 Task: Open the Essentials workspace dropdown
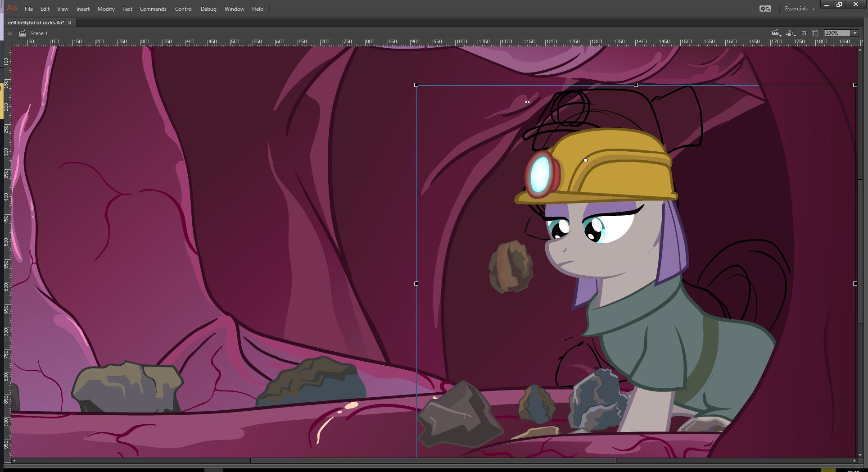[x=800, y=9]
